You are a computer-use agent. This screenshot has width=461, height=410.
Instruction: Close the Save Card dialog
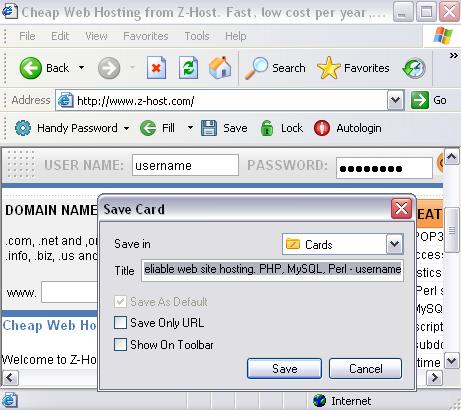(x=401, y=209)
